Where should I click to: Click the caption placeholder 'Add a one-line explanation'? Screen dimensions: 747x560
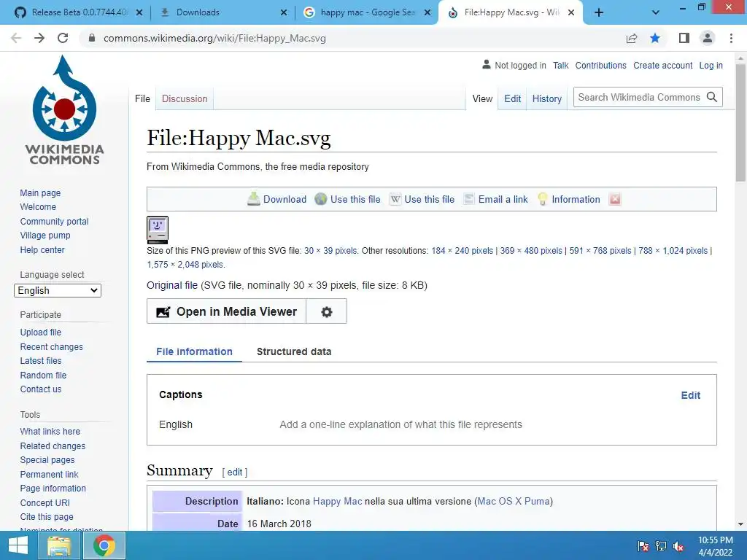point(400,424)
